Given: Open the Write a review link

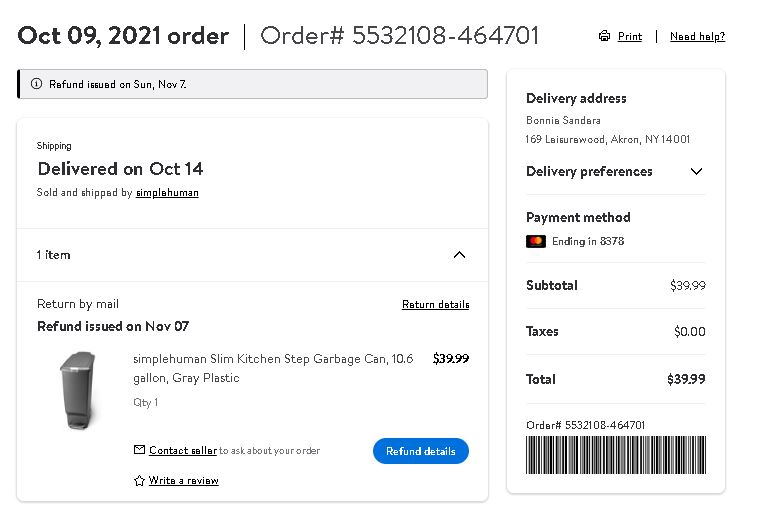Looking at the screenshot, I should click(x=183, y=481).
